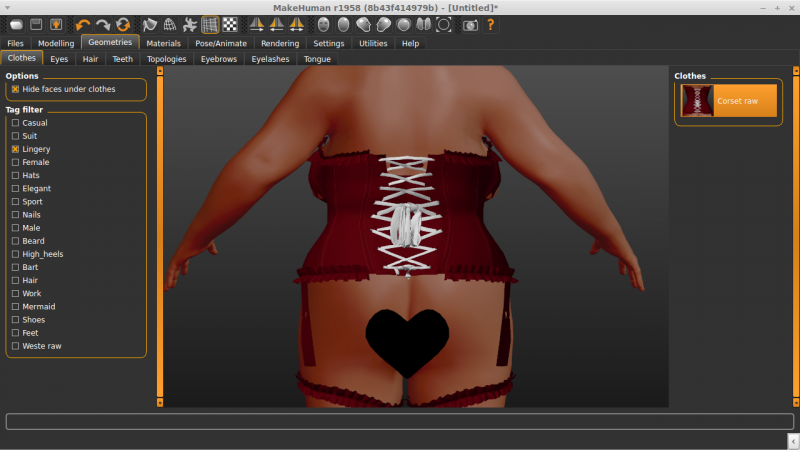The height and width of the screenshot is (450, 800).
Task: Enable the Sport tag filter
Action: [x=15, y=202]
